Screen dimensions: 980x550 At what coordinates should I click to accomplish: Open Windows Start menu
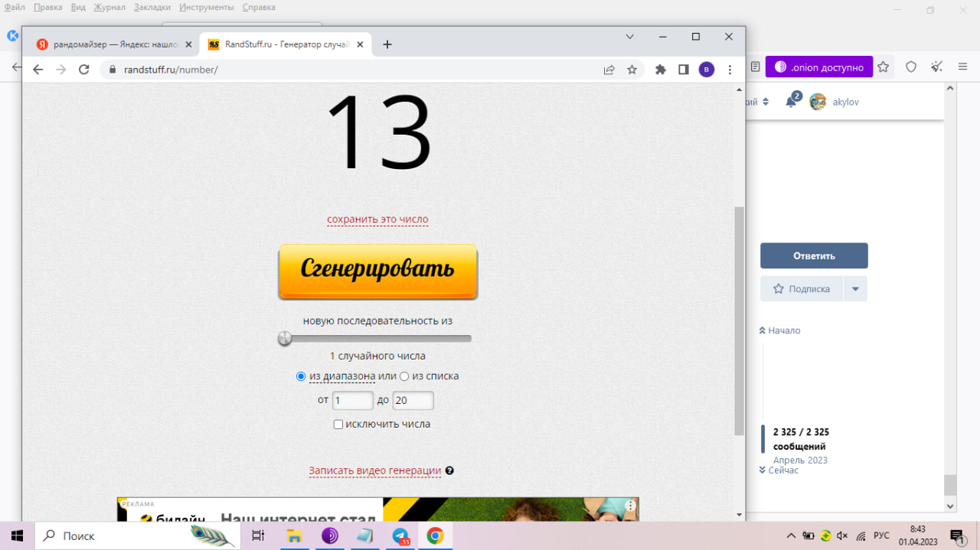17,535
